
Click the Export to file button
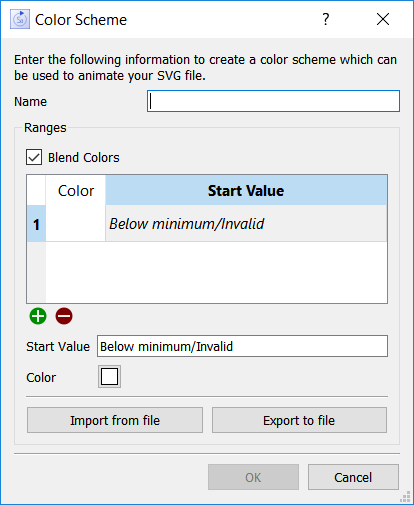pos(299,420)
